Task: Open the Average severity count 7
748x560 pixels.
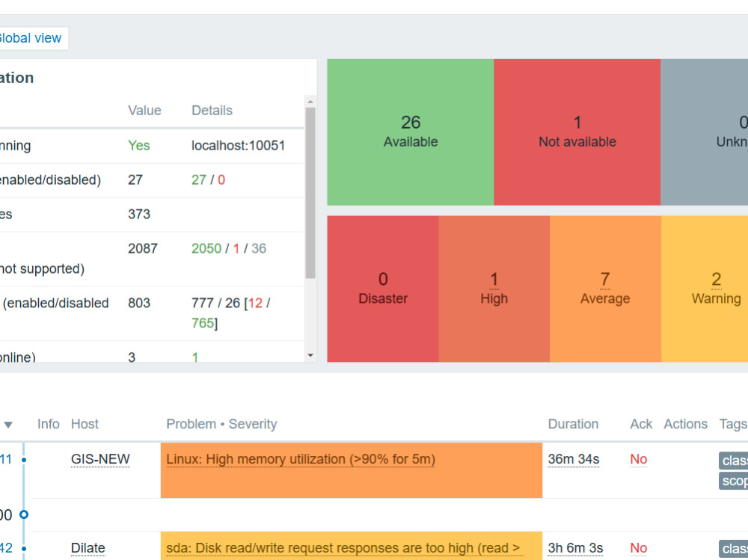Action: (605, 280)
